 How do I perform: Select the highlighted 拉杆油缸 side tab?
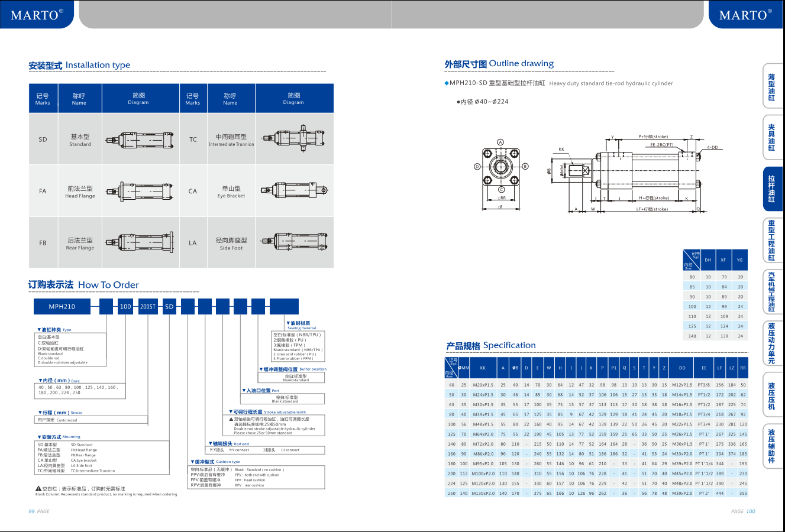772,189
